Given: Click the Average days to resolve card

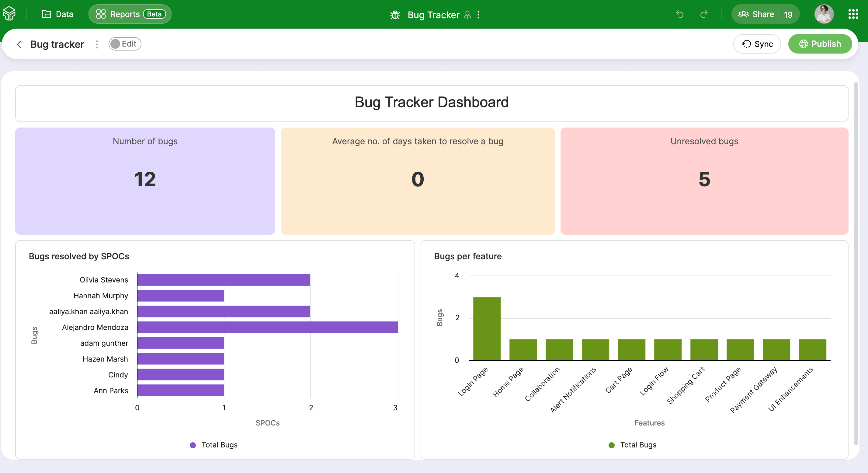Looking at the screenshot, I should 418,181.
